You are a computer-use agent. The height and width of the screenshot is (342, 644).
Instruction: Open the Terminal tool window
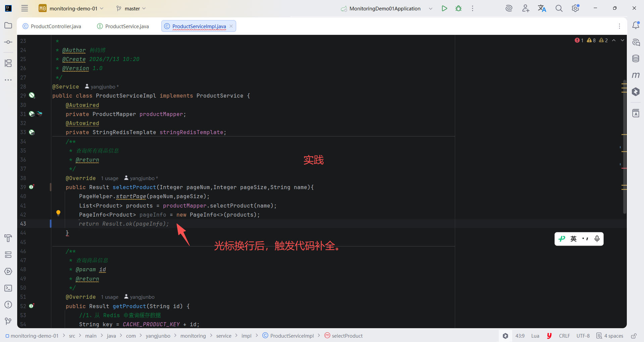[8, 288]
